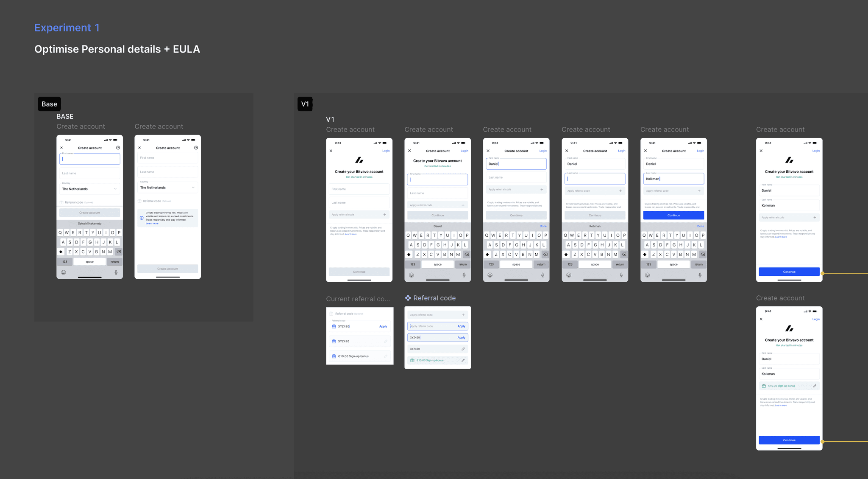Viewport: 868px width, 479px height.
Task: Click yellow connector dot on top-right Continue button
Action: point(822,273)
